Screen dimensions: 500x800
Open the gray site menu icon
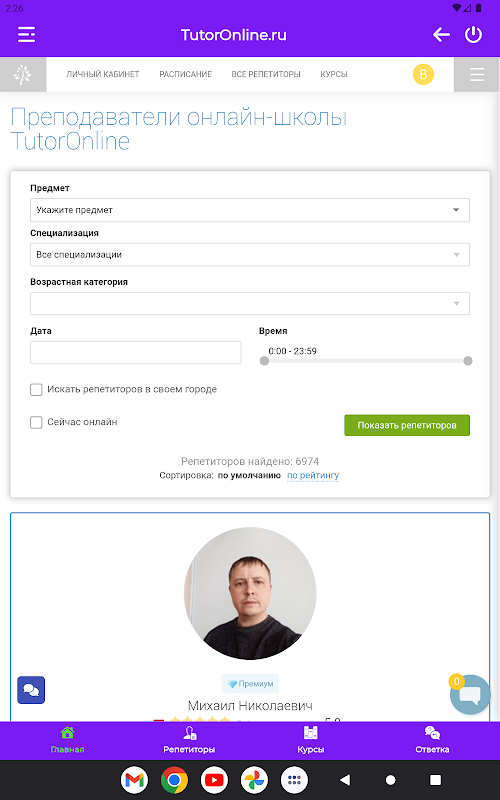coord(477,74)
